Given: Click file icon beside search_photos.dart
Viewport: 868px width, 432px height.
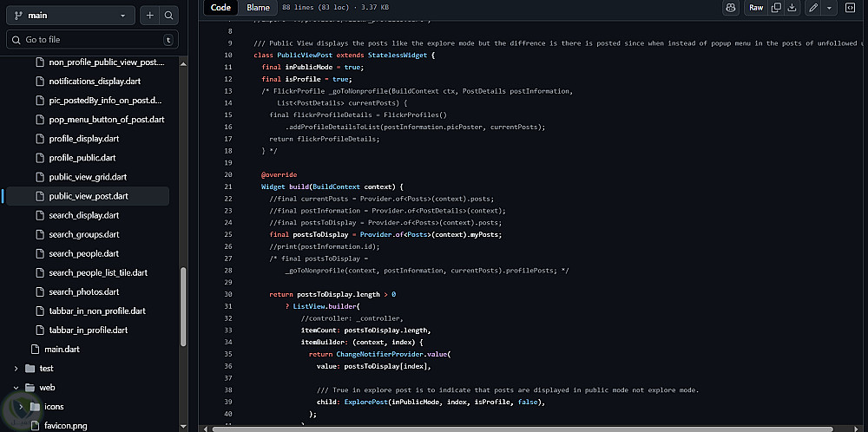Looking at the screenshot, I should (39, 292).
